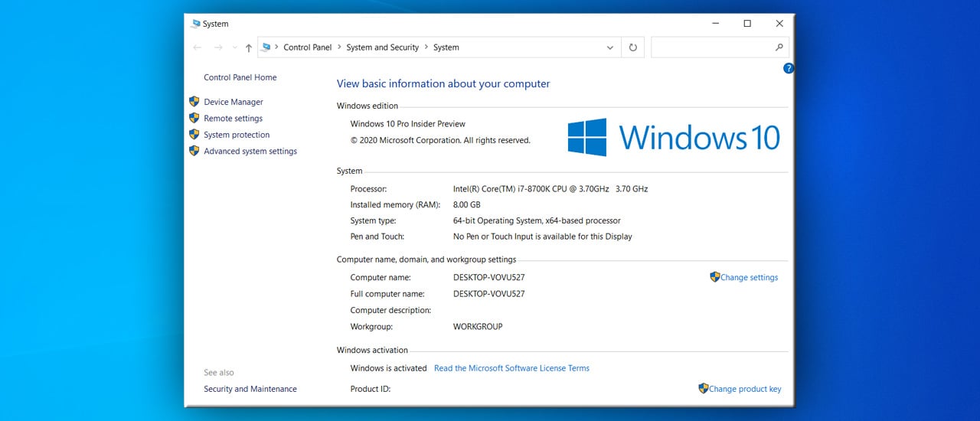Open System protection link
Image resolution: width=980 pixels, height=421 pixels.
(x=237, y=135)
